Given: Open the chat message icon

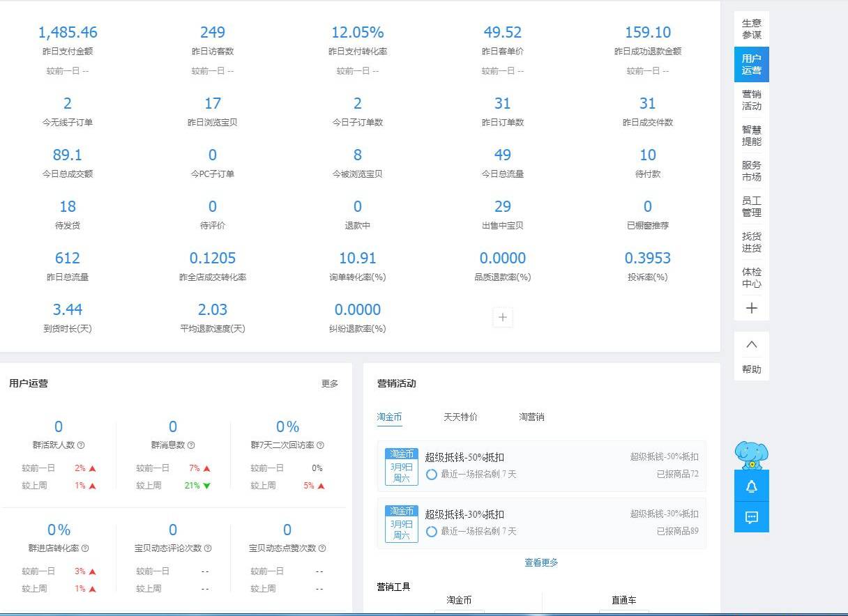Looking at the screenshot, I should (752, 517).
